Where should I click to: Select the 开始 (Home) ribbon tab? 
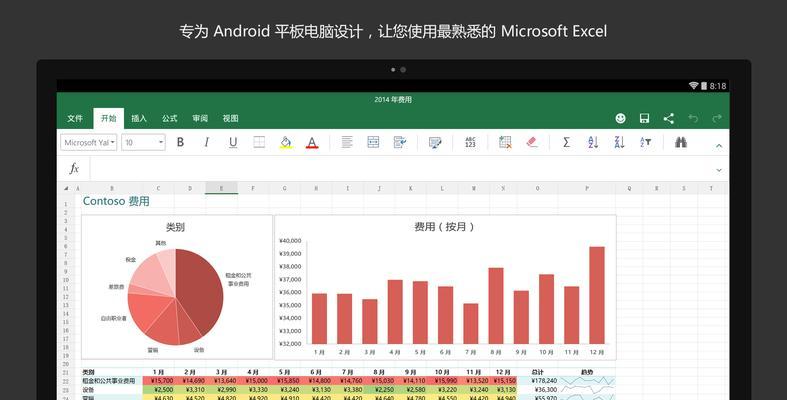tap(108, 118)
